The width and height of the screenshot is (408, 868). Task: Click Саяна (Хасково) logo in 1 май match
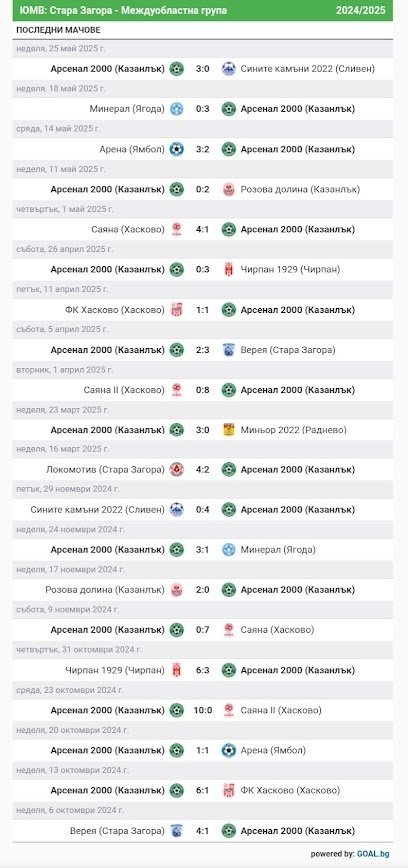coord(177,229)
